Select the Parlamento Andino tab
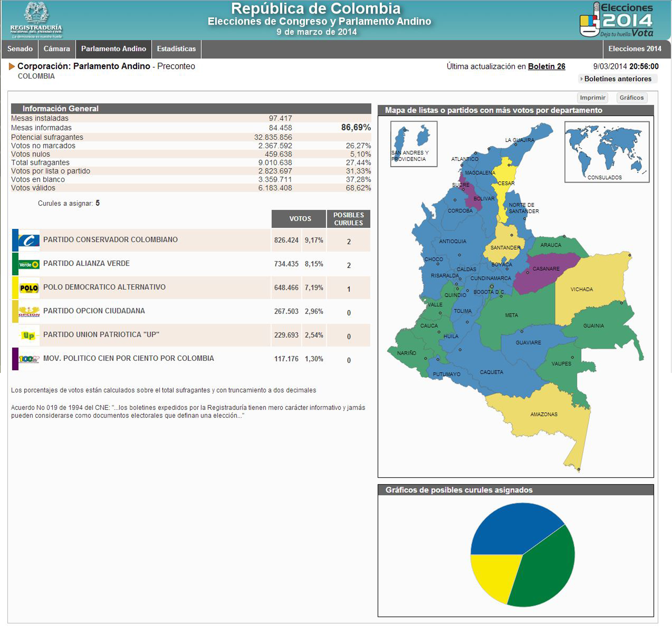Viewport: 672px width, 644px height. click(x=113, y=49)
